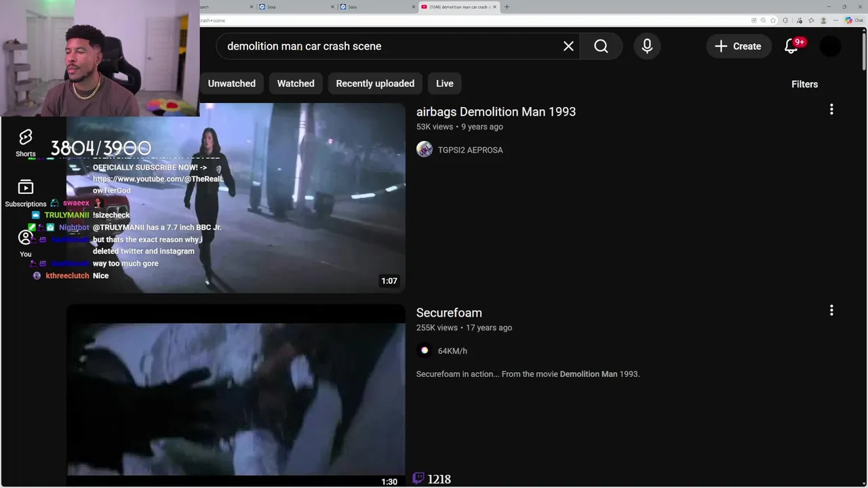The image size is (868, 488).
Task: Visit the 64KM/H channel name
Action: pyautogui.click(x=452, y=350)
